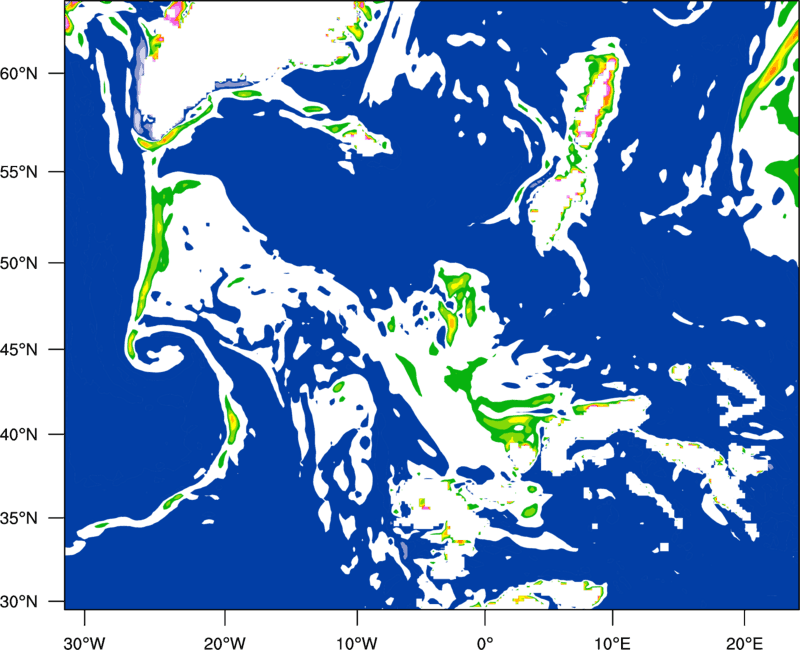The height and width of the screenshot is (650, 800).
Task: Click the 20°W longitude label
Action: click(224, 643)
